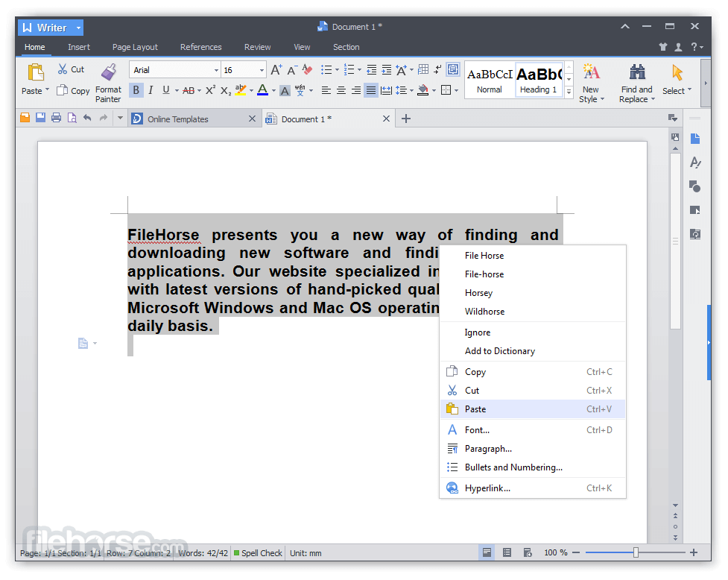The width and height of the screenshot is (728, 580).
Task: Toggle Italic formatting
Action: 150,89
